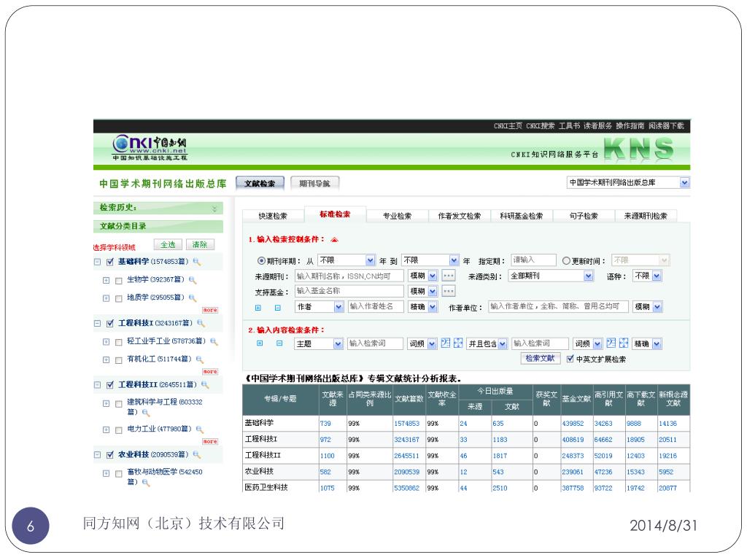Click the magnifier icon beside 工程科技II
Viewport: 747px width, 560px height.
tap(205, 385)
